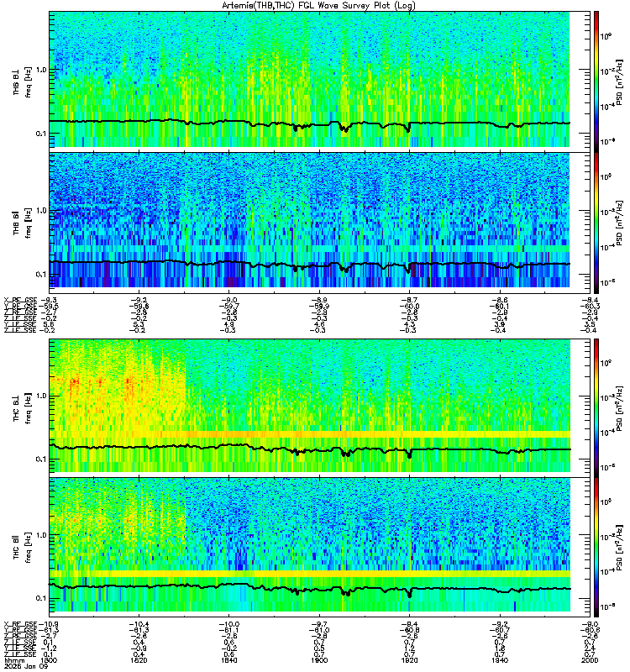The height and width of the screenshot is (672, 630).
Task: Select the THB B⊥ freq [Hz] axis label
Action: (x=22, y=81)
